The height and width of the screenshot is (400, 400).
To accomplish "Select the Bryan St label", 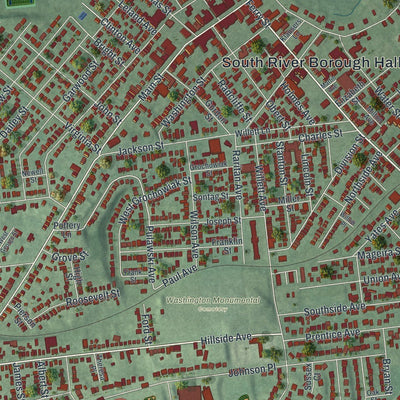I will [387, 376].
